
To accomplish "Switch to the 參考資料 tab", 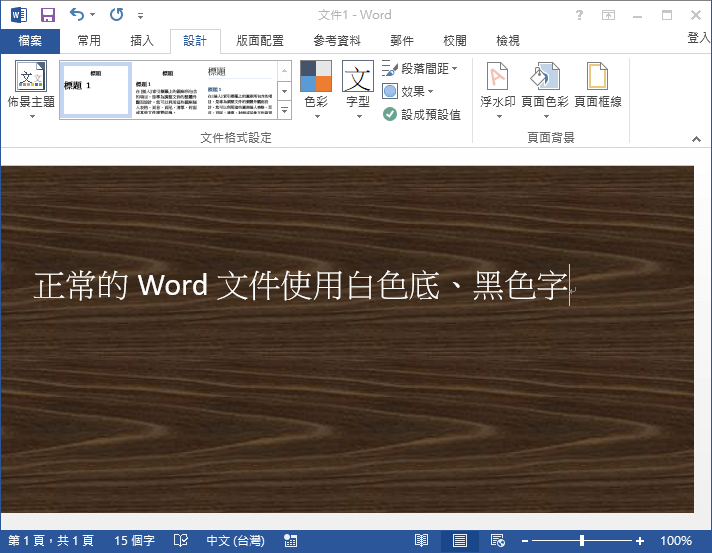I will pyautogui.click(x=337, y=41).
